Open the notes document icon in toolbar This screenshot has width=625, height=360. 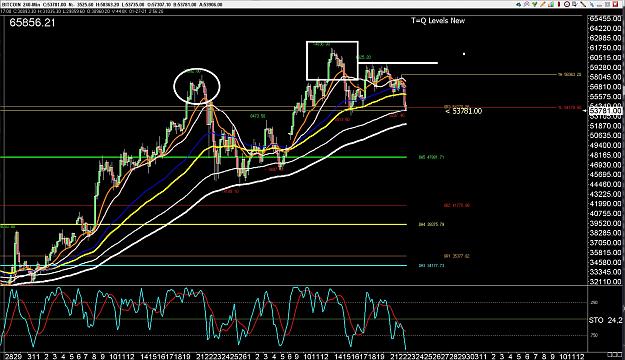(x=575, y=4)
